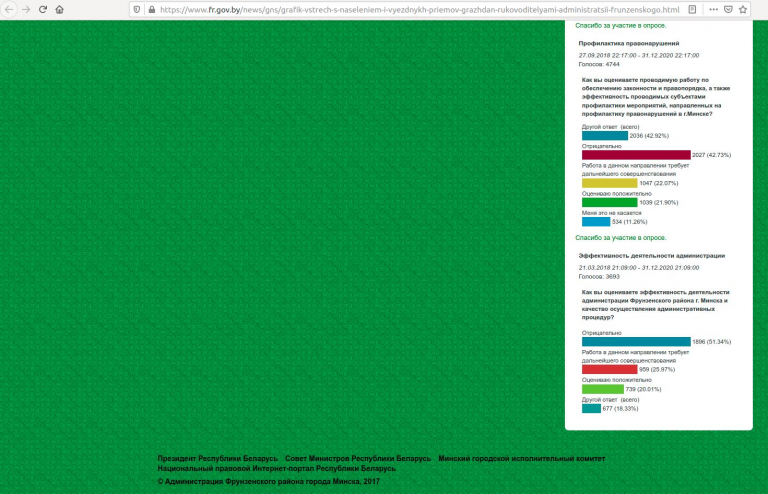Click the address bar URL field
Image resolution: width=768 pixels, height=494 pixels.
(420, 9)
